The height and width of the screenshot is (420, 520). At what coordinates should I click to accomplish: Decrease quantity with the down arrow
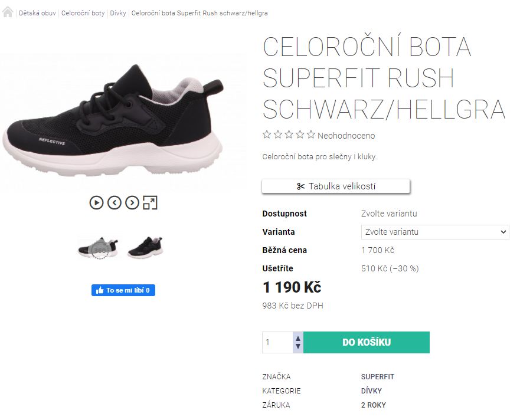(x=298, y=347)
